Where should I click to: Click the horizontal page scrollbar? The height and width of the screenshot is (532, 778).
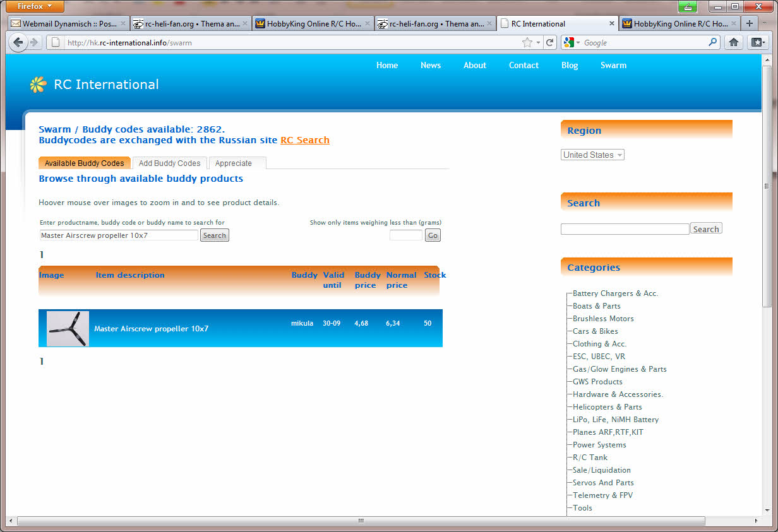coord(361,521)
